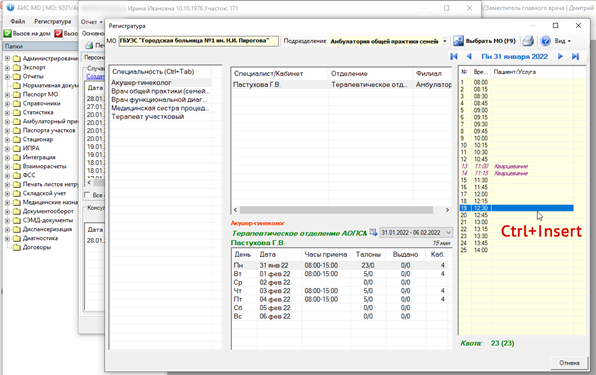Open ИПРА tree item

click(31, 148)
